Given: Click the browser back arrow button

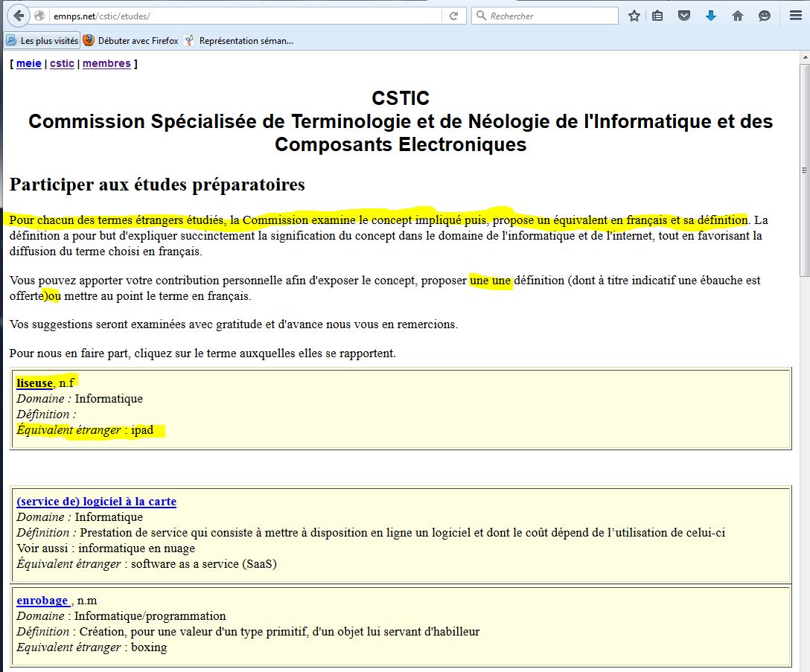Looking at the screenshot, I should (x=19, y=16).
